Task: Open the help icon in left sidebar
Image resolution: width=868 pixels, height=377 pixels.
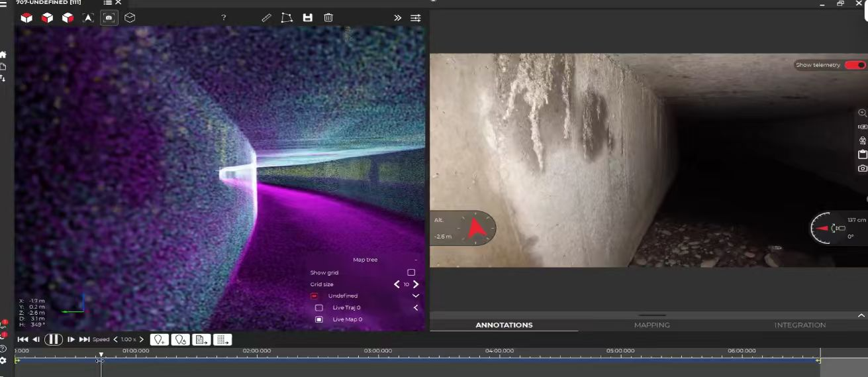Action: pyautogui.click(x=3, y=349)
